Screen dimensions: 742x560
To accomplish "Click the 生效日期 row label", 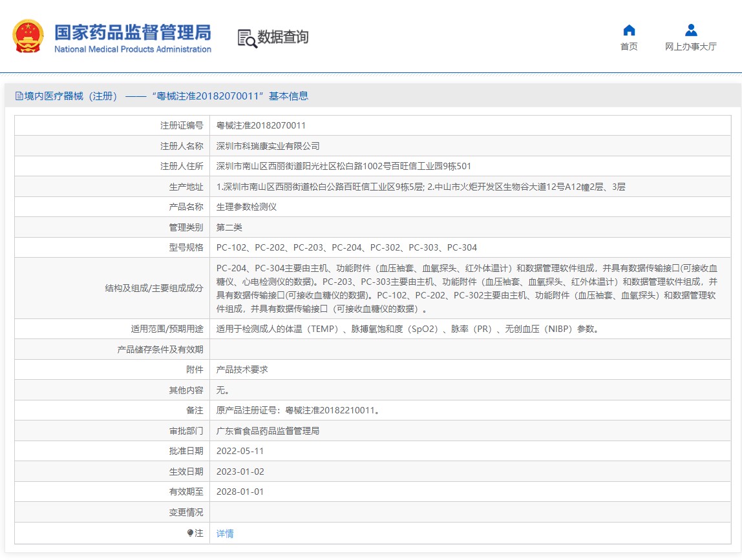I will coord(186,472).
